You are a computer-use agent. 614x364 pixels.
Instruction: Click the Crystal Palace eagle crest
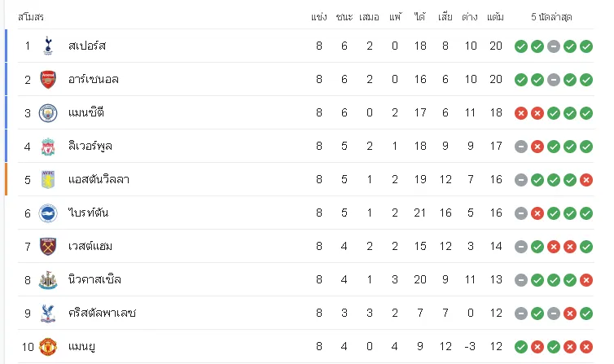[48, 314]
